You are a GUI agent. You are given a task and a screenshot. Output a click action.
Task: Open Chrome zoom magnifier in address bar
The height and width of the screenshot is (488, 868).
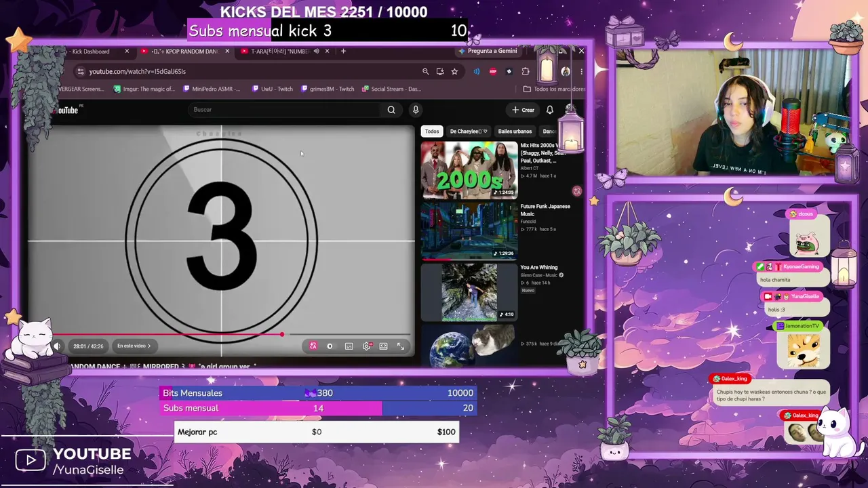425,71
